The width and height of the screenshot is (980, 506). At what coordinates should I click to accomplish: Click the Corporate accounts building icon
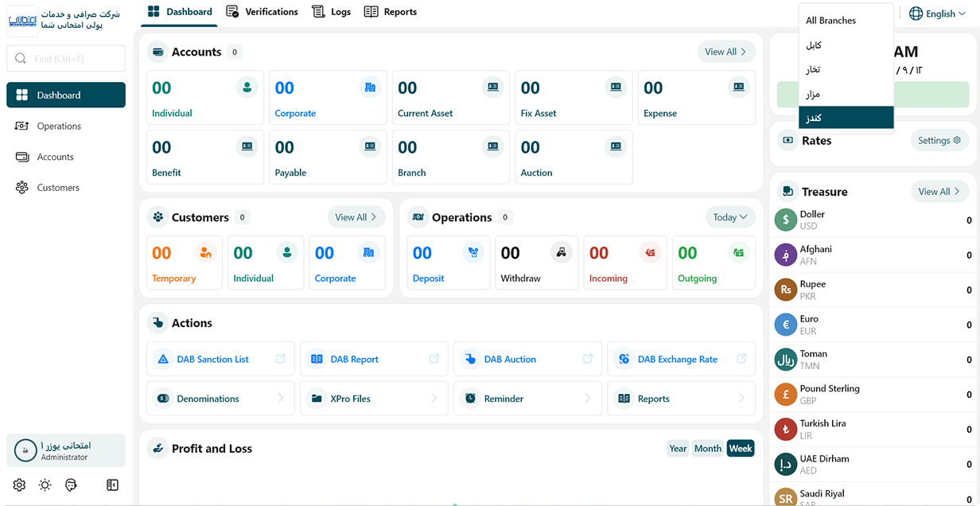[370, 88]
